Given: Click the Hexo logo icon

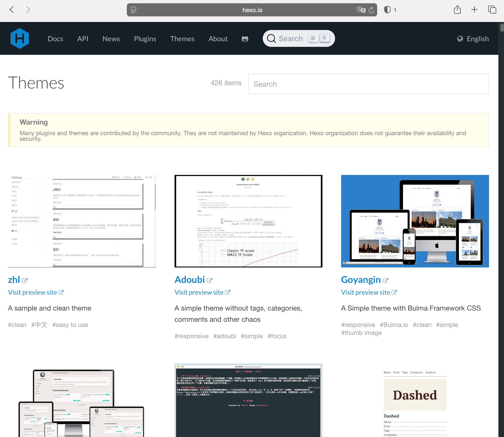Looking at the screenshot, I should (x=19, y=39).
